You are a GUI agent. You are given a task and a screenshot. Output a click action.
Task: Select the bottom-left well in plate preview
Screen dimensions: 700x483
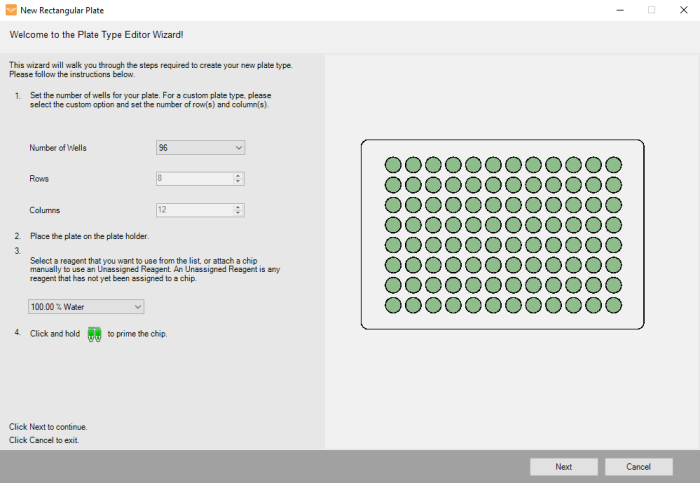(393, 304)
